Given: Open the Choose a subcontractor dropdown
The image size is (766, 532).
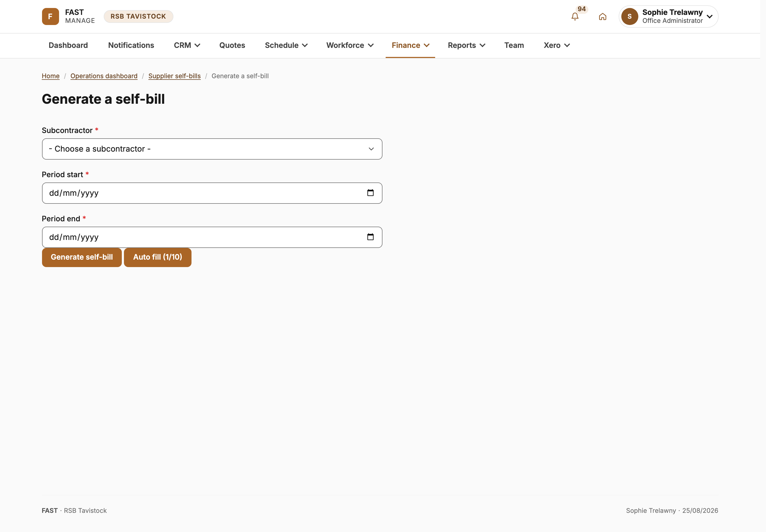Looking at the screenshot, I should pos(212,149).
